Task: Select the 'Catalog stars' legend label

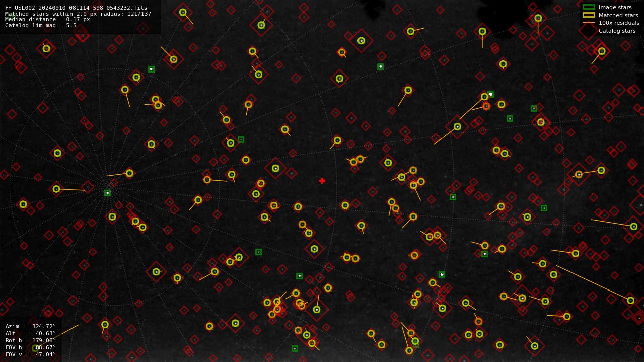Action: [617, 31]
